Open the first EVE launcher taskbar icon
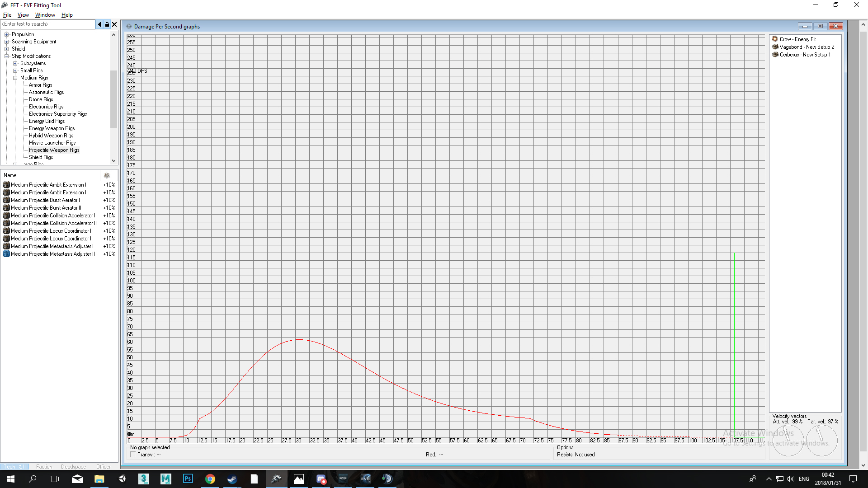Viewport: 868px width, 488px height. (x=343, y=479)
